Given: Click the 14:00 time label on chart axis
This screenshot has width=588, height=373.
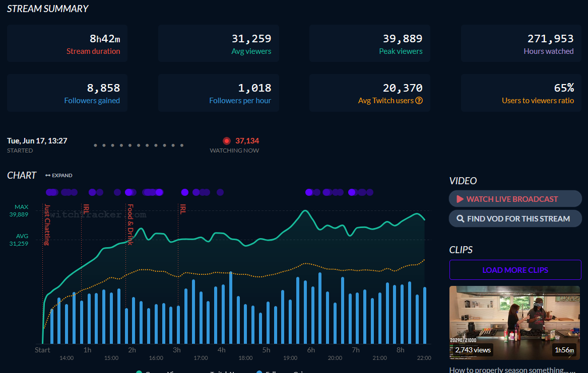Looking at the screenshot, I should (x=67, y=358).
